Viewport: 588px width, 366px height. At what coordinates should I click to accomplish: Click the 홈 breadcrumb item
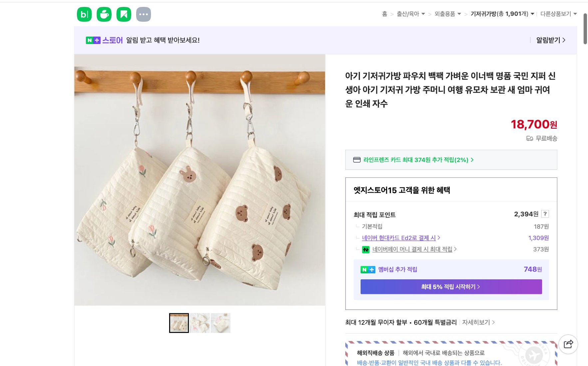click(x=384, y=14)
